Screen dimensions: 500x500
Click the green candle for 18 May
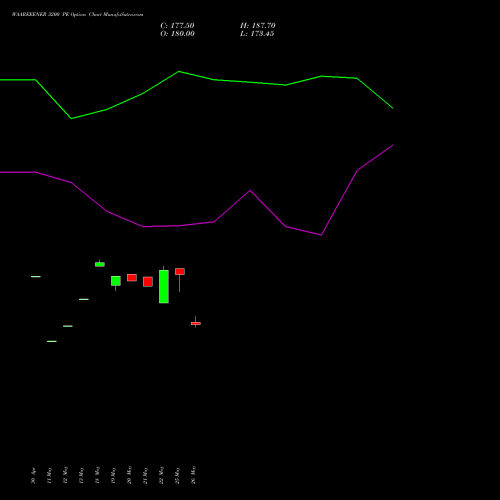pos(100,264)
